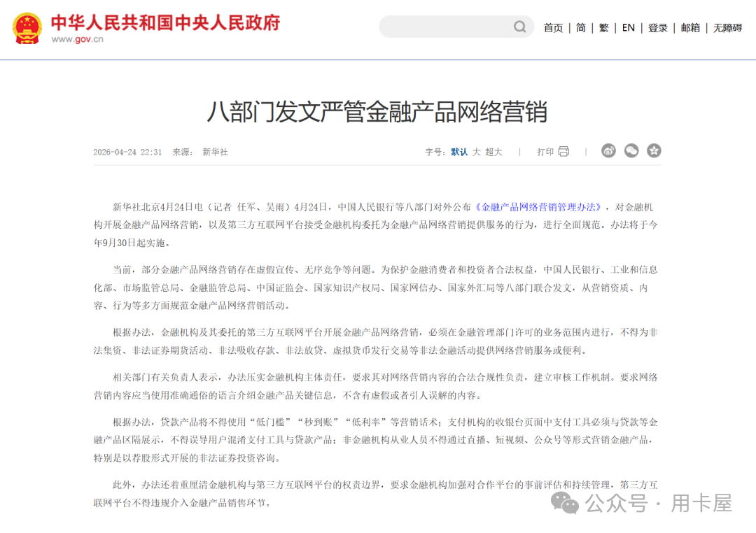Switch to Simplified Chinese via 简
This screenshot has height=533, width=756.
pos(580,27)
